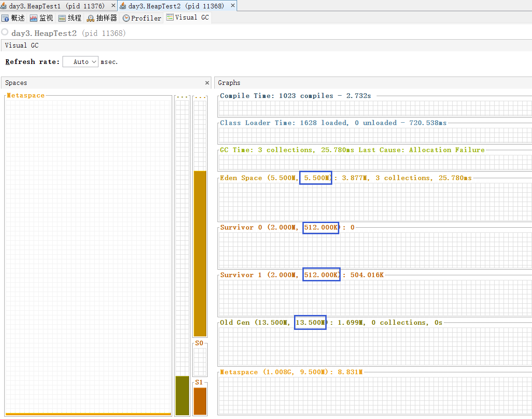Click the 监视 monitor chart icon

[34, 18]
